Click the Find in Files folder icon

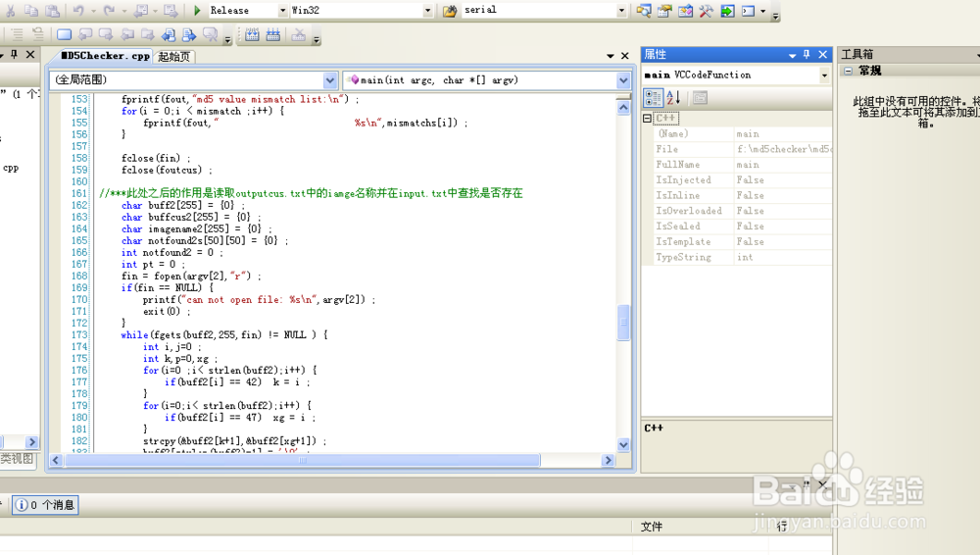click(450, 11)
